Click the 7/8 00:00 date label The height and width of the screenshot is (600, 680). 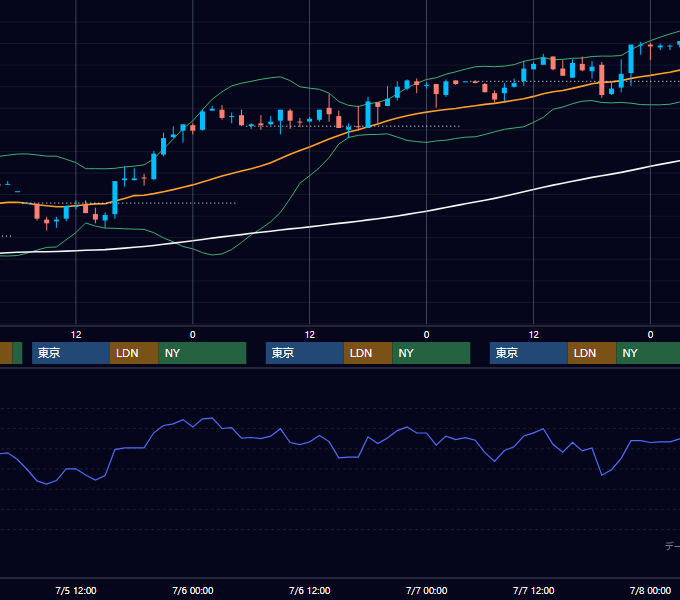coord(650,590)
